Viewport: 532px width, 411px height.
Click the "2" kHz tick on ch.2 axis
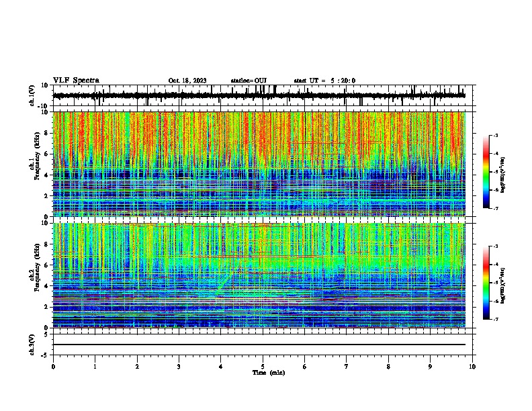[46, 307]
